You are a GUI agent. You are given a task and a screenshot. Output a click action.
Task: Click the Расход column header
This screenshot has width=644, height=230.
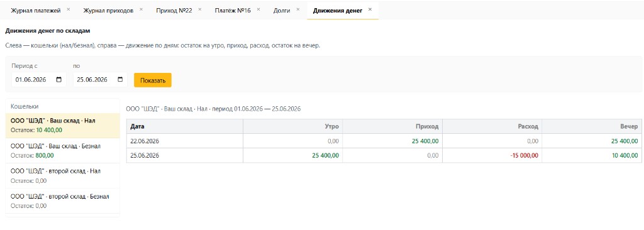click(492, 126)
